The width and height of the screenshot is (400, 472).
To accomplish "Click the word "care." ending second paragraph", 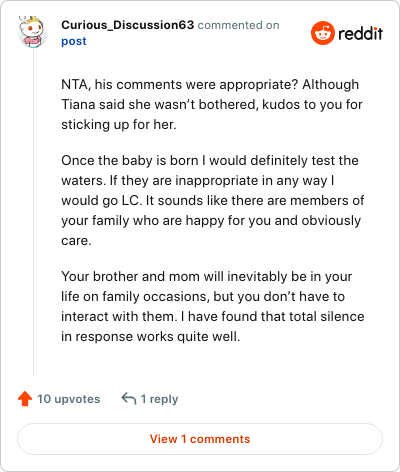I will [x=76, y=241].
